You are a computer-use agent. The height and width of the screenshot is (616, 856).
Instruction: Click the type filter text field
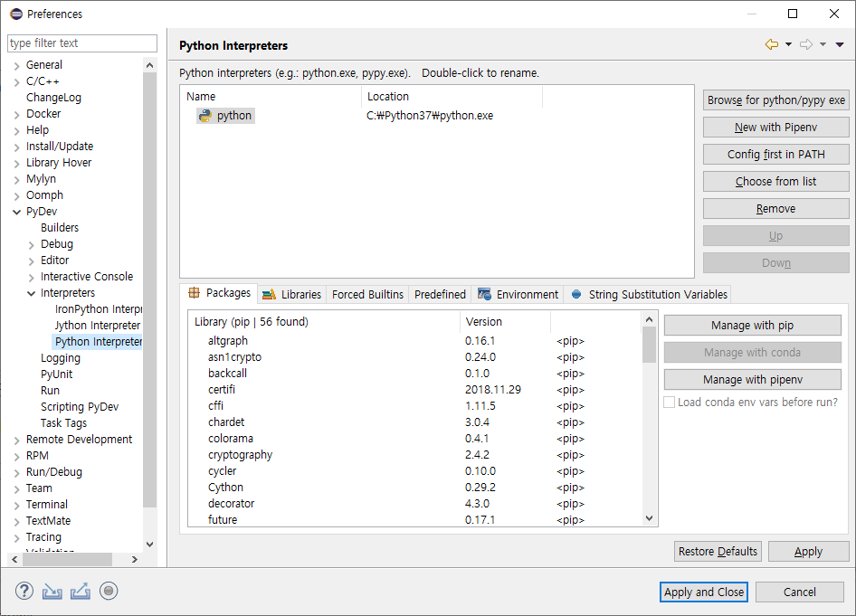pyautogui.click(x=82, y=43)
